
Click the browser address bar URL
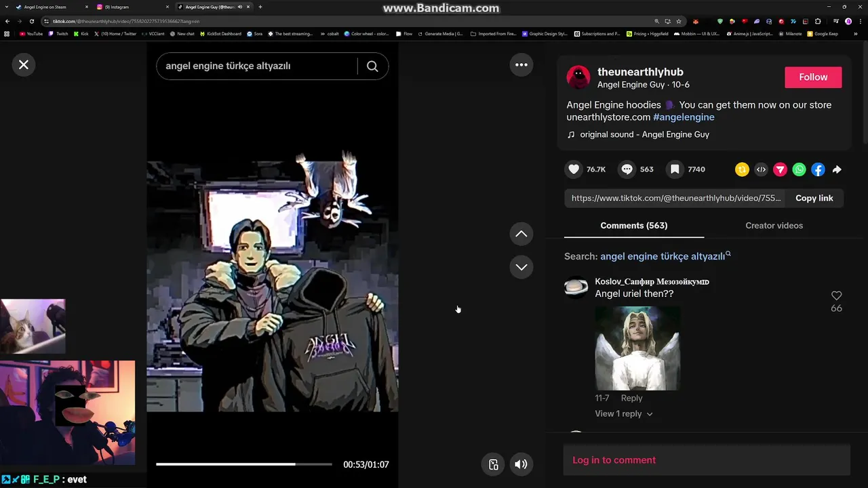(x=126, y=21)
